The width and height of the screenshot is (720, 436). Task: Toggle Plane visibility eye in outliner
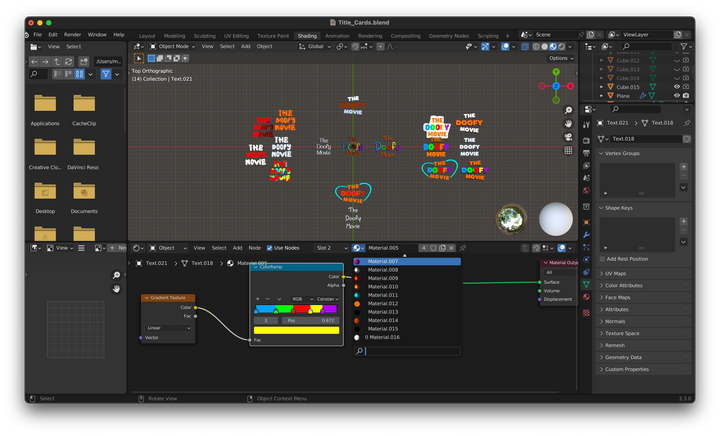point(677,95)
